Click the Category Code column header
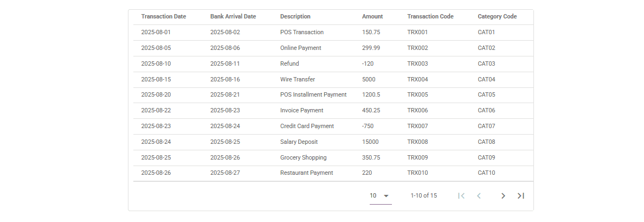644x222 pixels. (497, 16)
